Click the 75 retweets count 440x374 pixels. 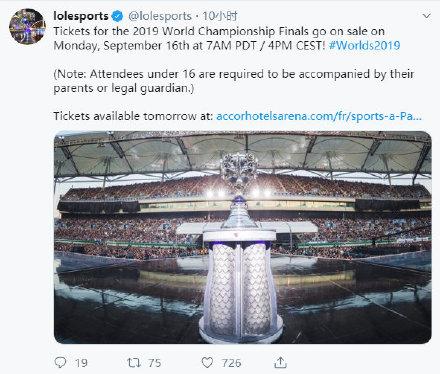point(154,363)
